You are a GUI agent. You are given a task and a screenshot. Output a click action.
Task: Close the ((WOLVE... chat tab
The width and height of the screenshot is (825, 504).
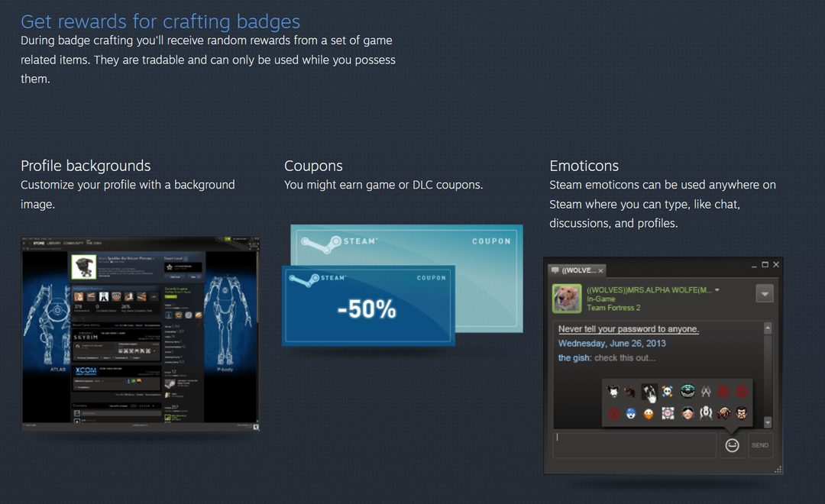[600, 270]
